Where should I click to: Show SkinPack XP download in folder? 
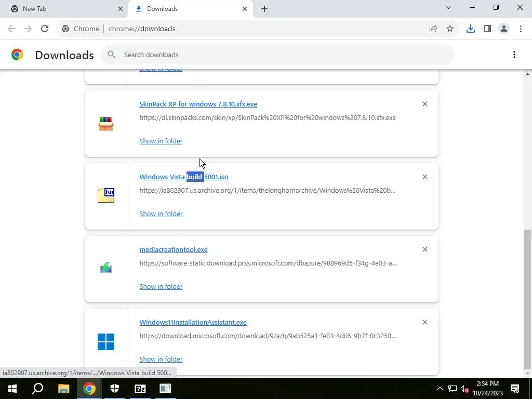pyautogui.click(x=161, y=141)
